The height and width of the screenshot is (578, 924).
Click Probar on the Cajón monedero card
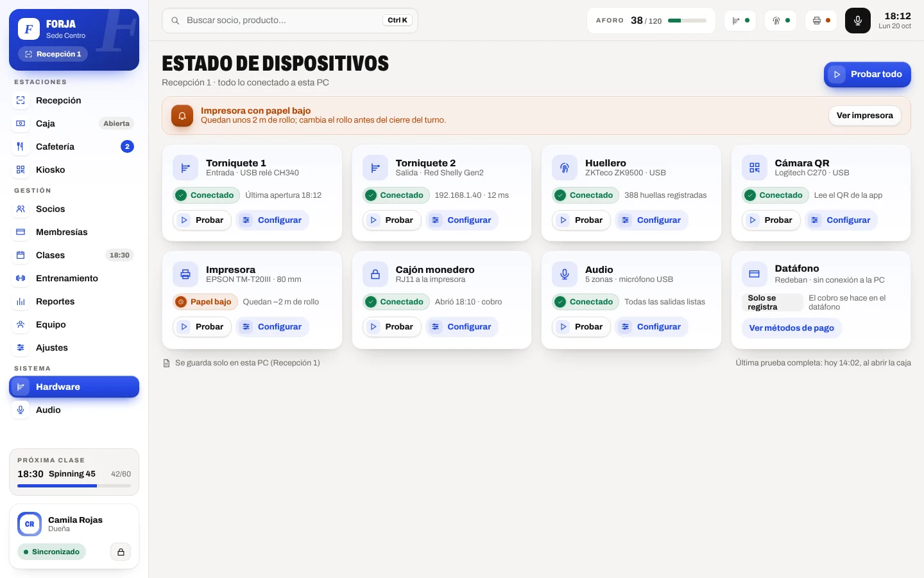click(392, 326)
